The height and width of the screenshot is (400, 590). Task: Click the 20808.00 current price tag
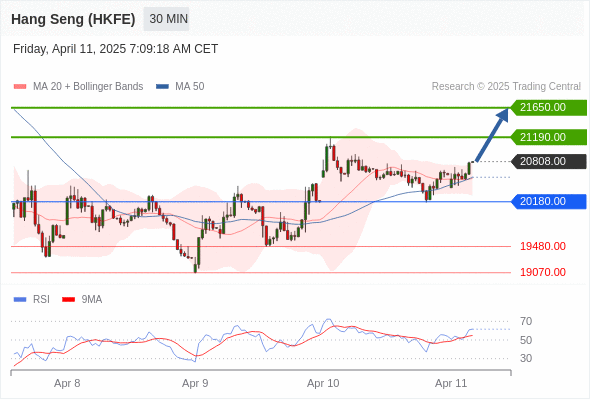point(549,161)
